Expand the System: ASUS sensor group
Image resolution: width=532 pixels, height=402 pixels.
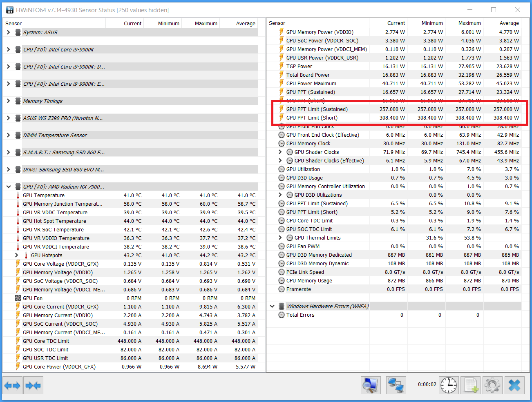click(9, 32)
